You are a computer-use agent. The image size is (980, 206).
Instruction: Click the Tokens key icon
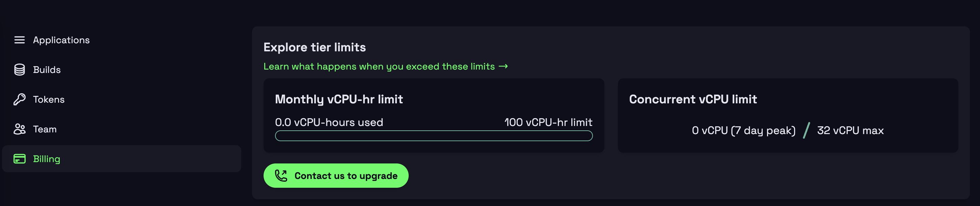click(19, 99)
